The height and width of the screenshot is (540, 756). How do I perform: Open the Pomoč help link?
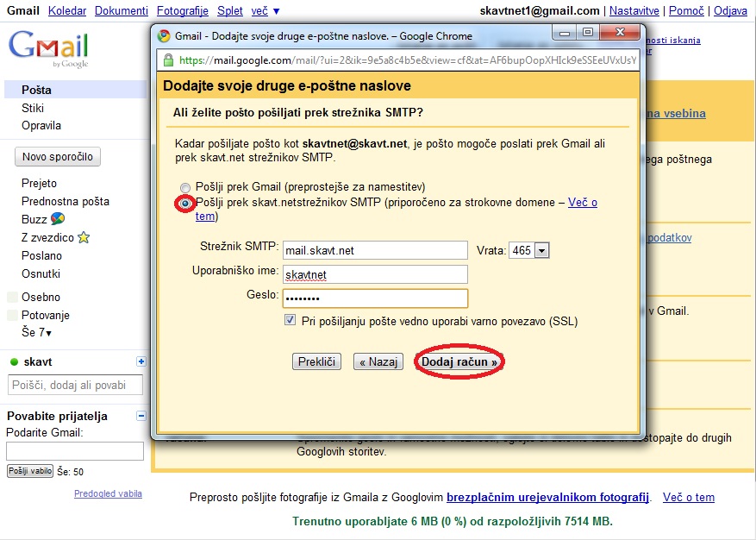686,10
